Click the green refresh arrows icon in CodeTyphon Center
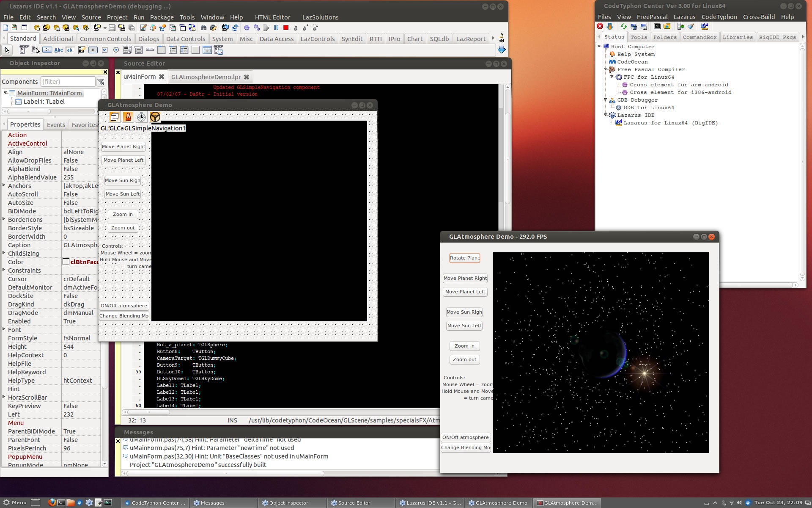The height and width of the screenshot is (508, 812). (x=624, y=26)
